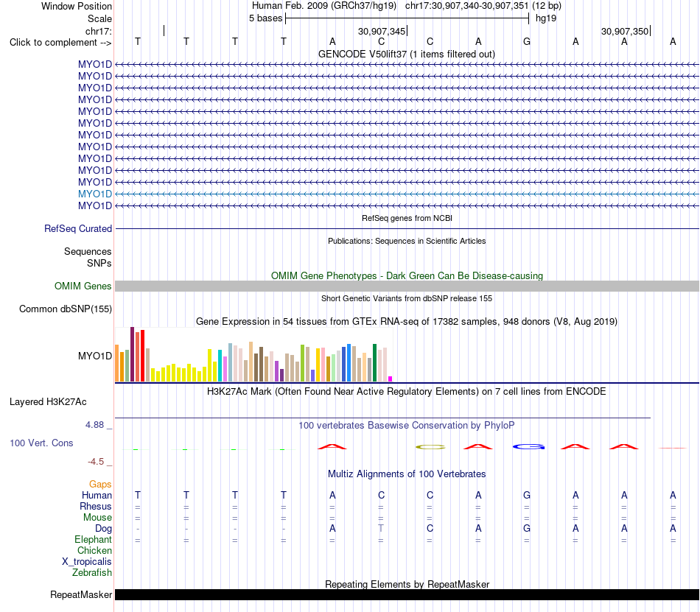Select the Chicken alignment row label
Viewport: 700px width, 612px height.
[94, 550]
